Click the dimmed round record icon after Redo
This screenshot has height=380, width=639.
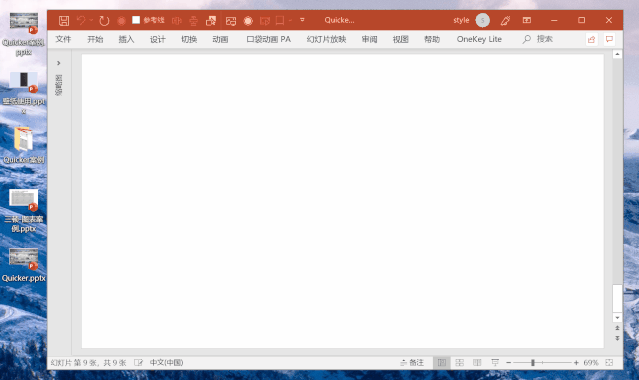(121, 21)
